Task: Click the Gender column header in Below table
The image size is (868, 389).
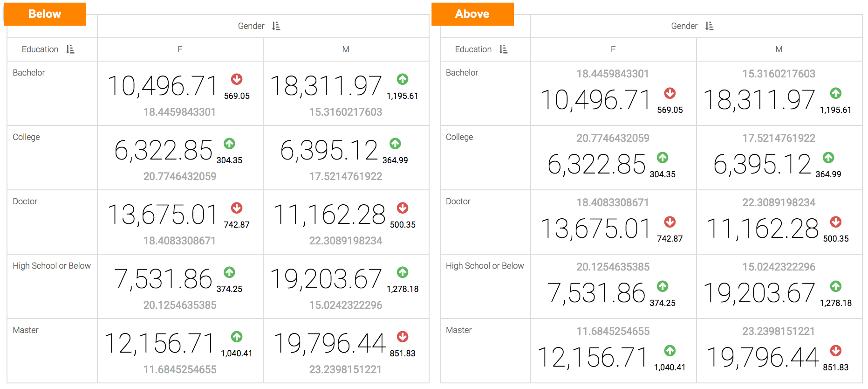Action: coord(251,26)
